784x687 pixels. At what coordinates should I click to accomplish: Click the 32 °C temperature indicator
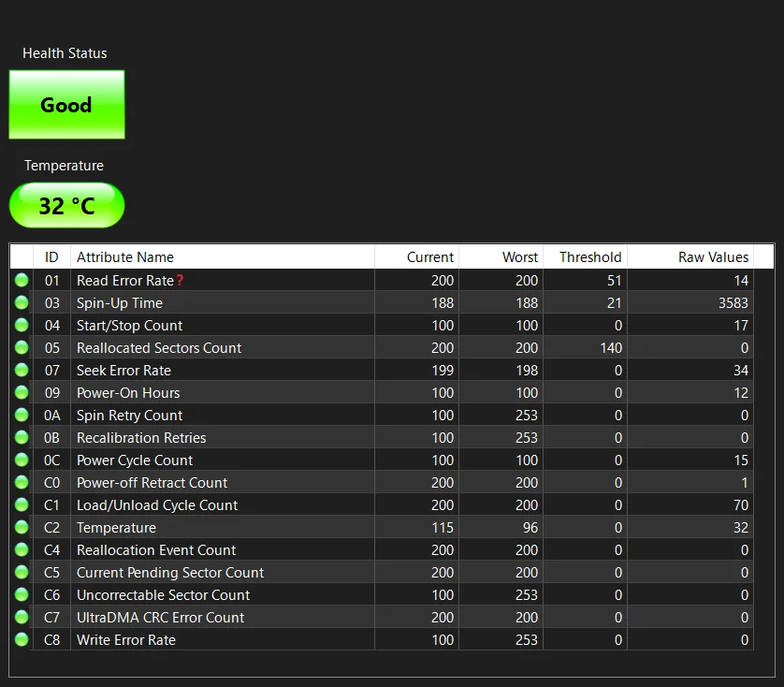[x=66, y=205]
